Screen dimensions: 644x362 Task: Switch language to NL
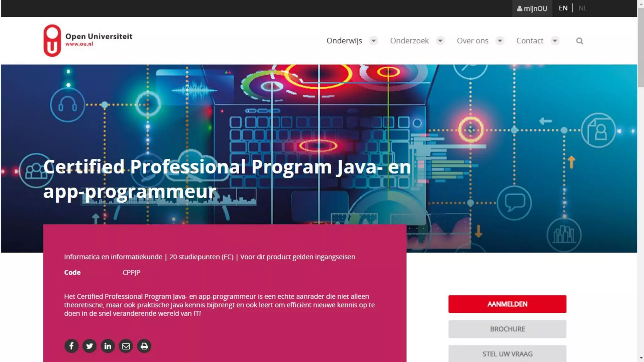coord(582,8)
